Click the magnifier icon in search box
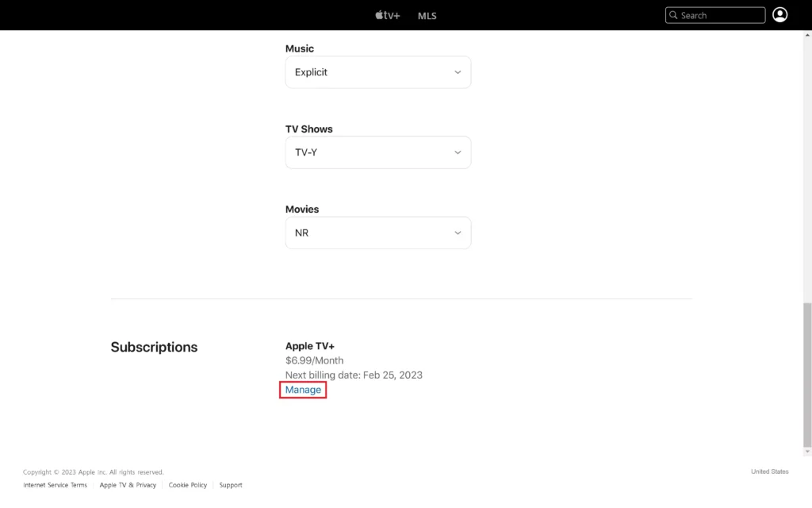812x508 pixels. [x=673, y=15]
